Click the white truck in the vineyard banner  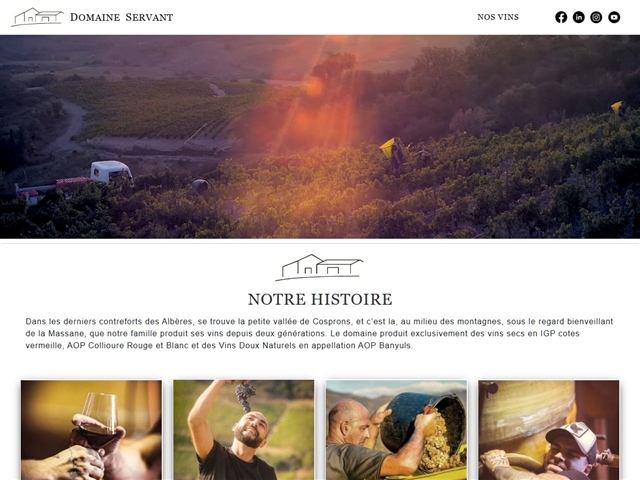pyautogui.click(x=110, y=171)
